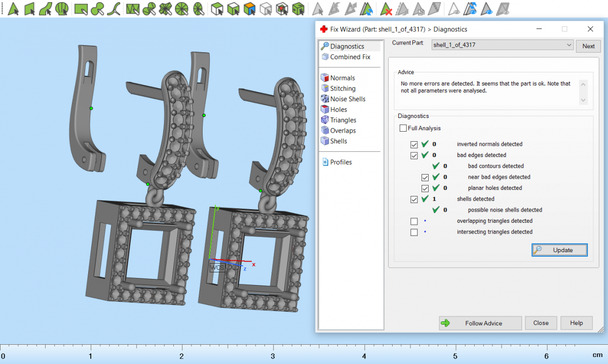Viewport: 608px width, 364px height.
Task: Uncheck inverted normals detected checkbox
Action: pyautogui.click(x=414, y=144)
